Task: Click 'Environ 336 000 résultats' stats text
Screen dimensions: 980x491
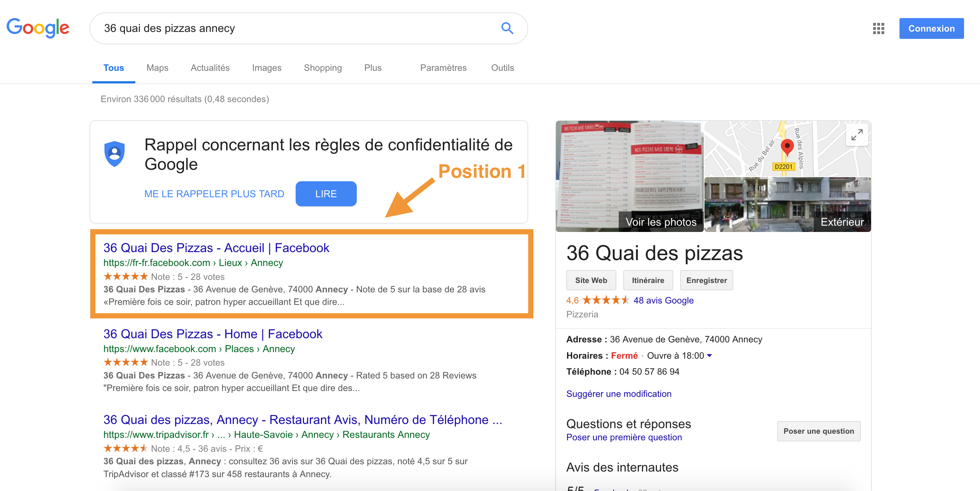Action: (185, 99)
